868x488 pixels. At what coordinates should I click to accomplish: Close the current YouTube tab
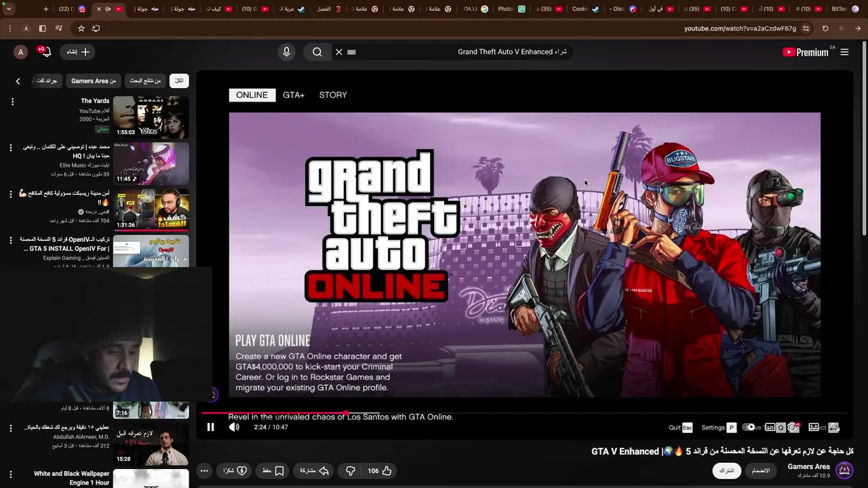tap(98, 9)
